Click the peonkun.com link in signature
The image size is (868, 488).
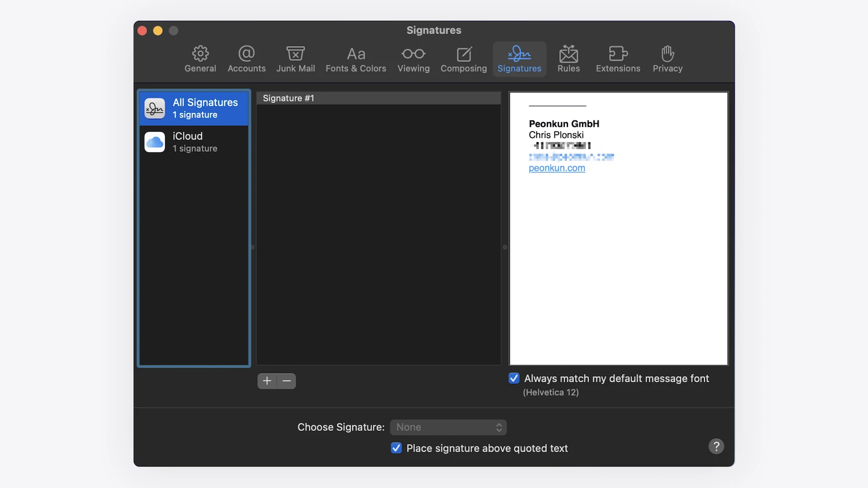[557, 168]
